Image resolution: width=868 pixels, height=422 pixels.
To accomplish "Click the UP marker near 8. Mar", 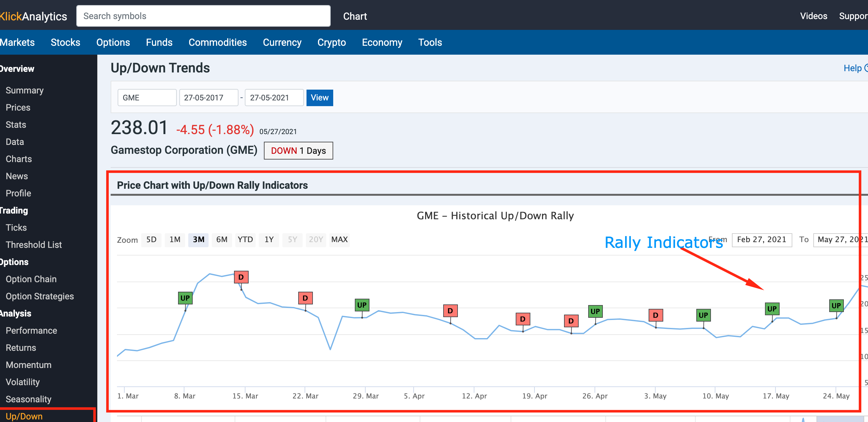I will coord(185,298).
